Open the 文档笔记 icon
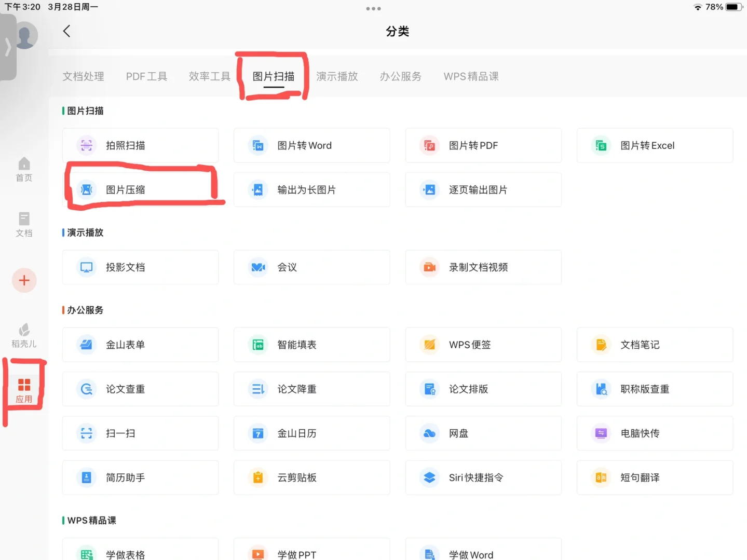Screen dimensions: 747x560 [601, 345]
